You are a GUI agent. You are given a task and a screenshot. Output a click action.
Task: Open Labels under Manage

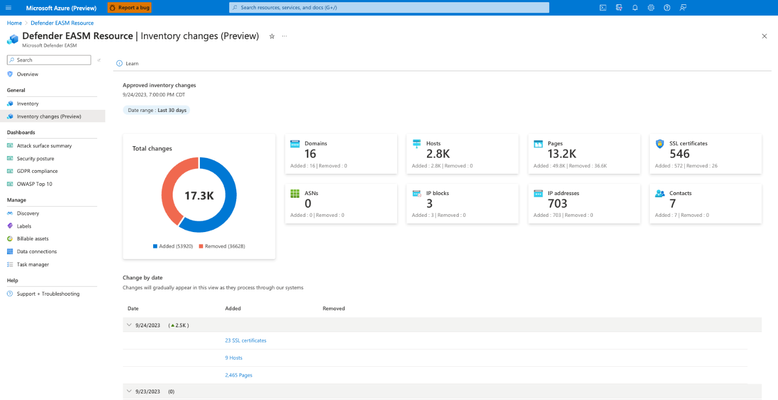coord(24,226)
